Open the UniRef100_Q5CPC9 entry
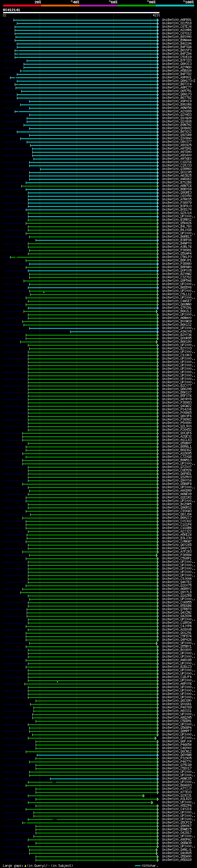The width and height of the screenshot is (197, 868). [x=177, y=822]
